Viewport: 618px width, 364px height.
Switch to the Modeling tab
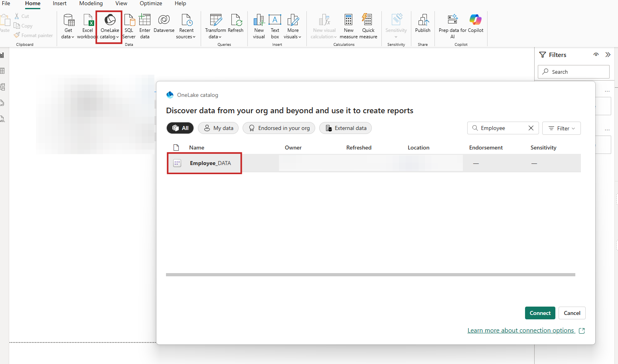point(91,3)
